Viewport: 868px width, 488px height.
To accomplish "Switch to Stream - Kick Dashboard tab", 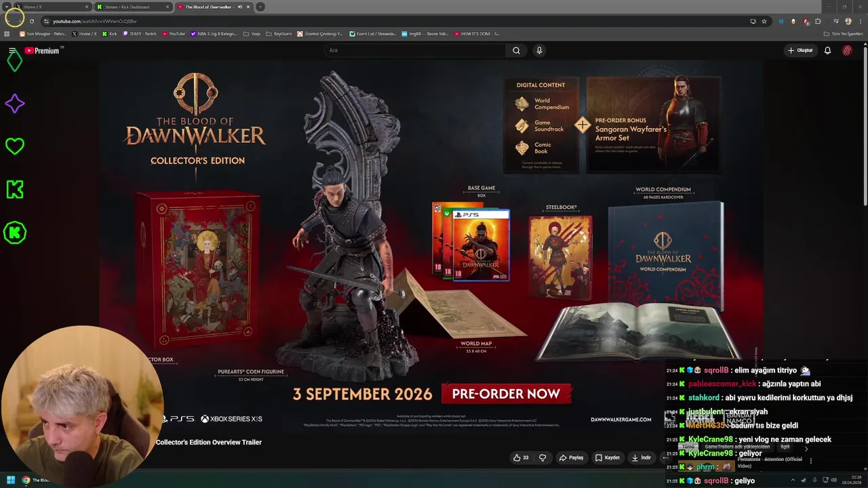I will [x=132, y=7].
